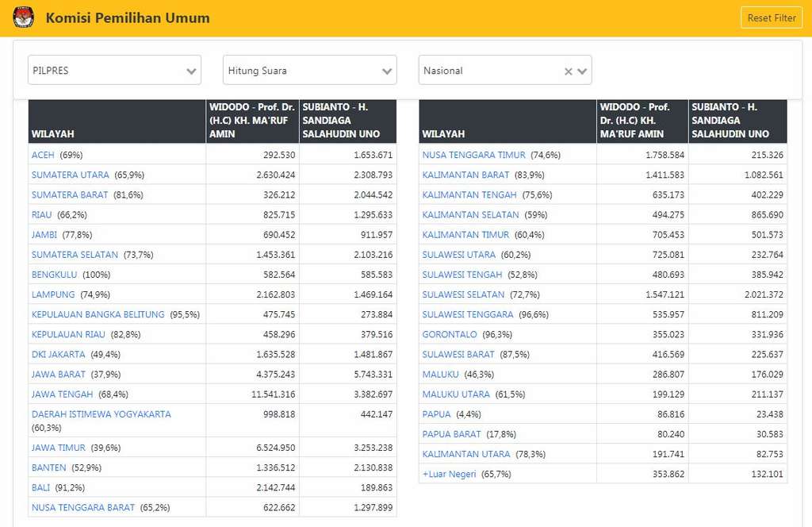Select the MALUKU UTARA link
This screenshot has height=527, width=812.
click(x=456, y=394)
